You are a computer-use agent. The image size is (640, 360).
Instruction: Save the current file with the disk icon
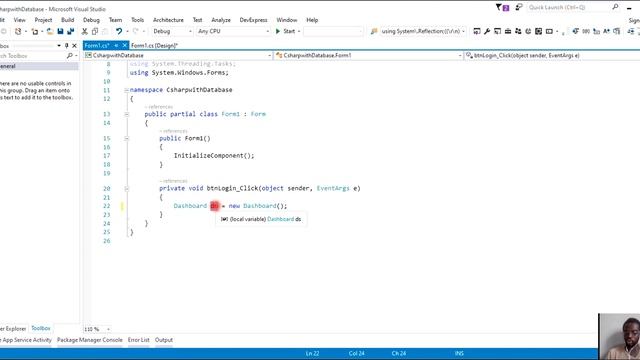pos(60,31)
